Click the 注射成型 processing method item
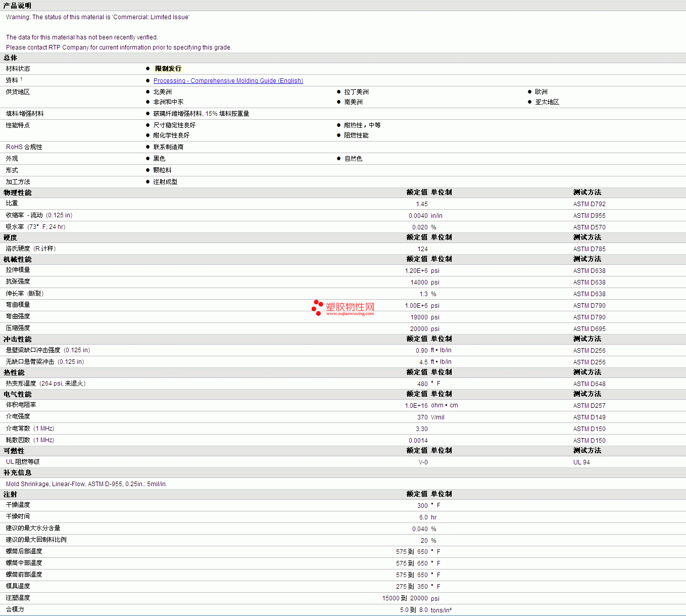The width and height of the screenshot is (686, 616). pos(165,182)
